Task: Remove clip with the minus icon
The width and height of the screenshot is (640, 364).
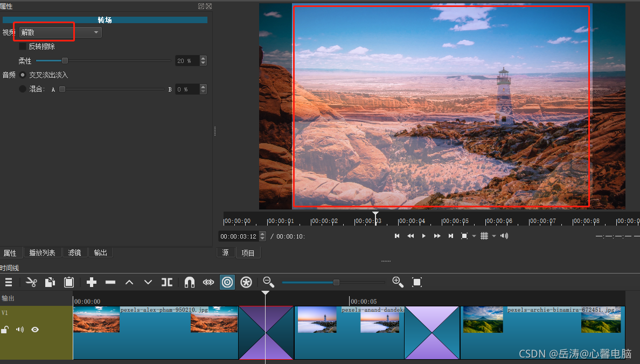Action: (110, 282)
